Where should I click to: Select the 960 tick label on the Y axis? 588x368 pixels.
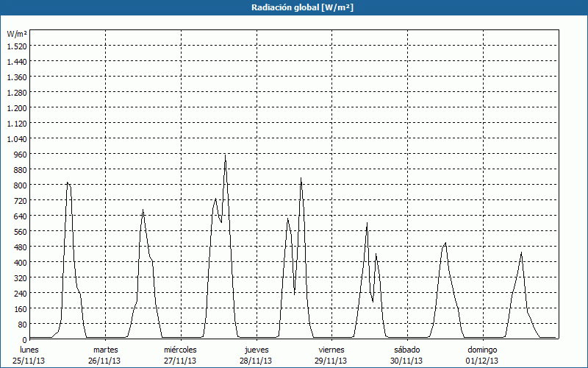(x=19, y=154)
